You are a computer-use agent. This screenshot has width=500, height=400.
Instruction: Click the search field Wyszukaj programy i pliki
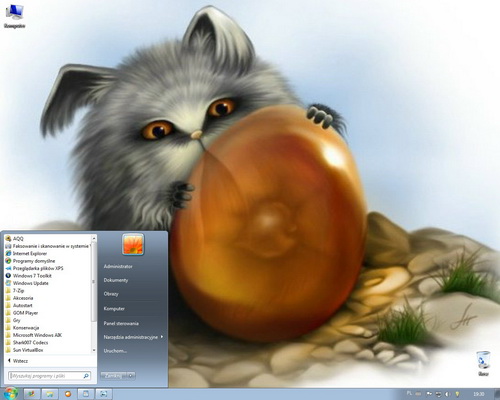pyautogui.click(x=49, y=376)
